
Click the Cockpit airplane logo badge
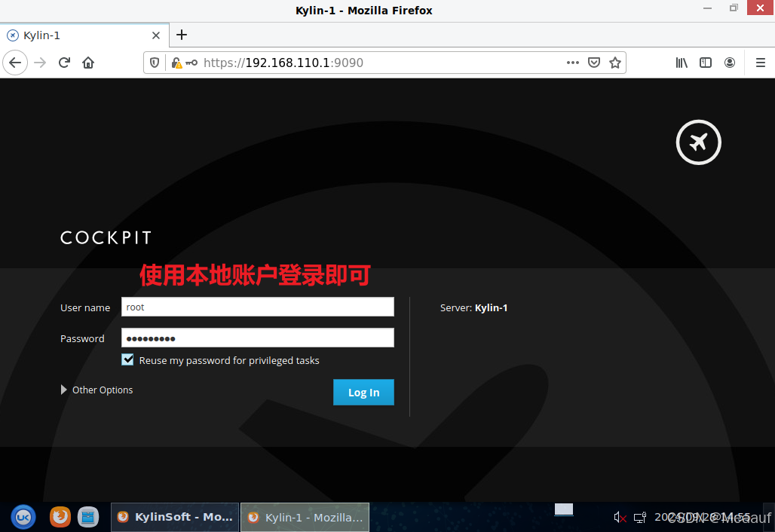(x=698, y=142)
